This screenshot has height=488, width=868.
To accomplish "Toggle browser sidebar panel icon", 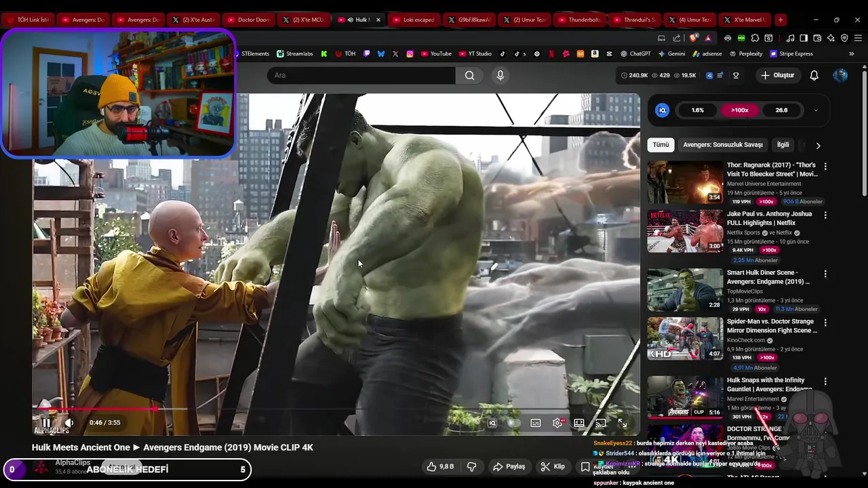I will pos(804,38).
